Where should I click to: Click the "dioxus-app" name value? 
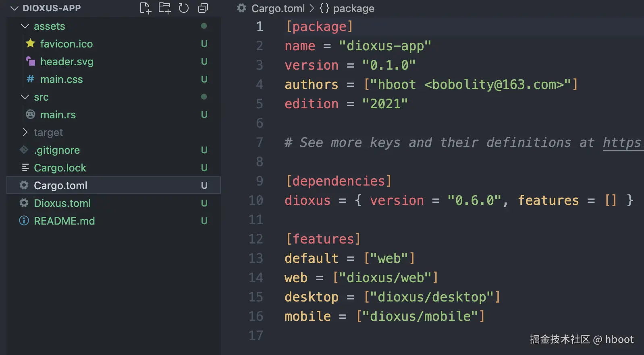coord(385,46)
